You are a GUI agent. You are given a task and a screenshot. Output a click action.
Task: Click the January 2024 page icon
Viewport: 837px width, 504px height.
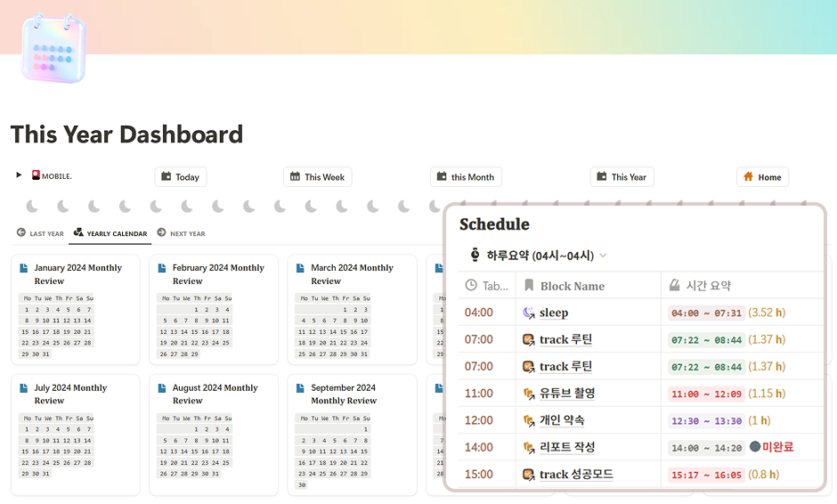click(24, 268)
